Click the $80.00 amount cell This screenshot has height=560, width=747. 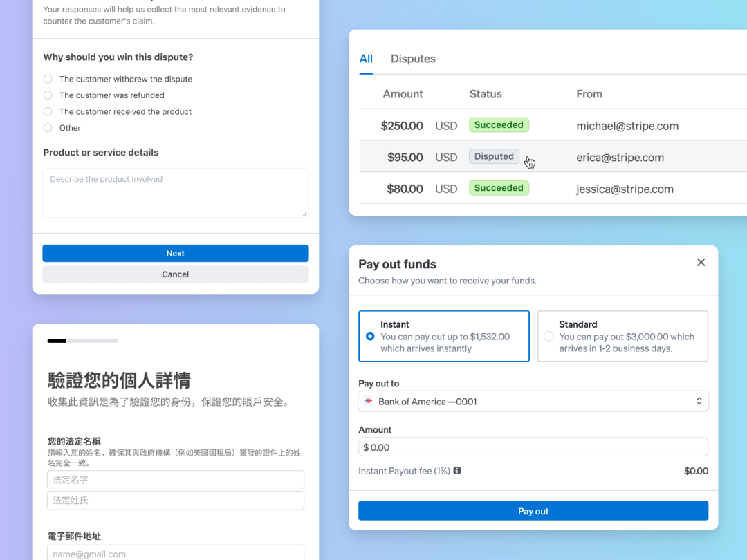[x=405, y=189]
